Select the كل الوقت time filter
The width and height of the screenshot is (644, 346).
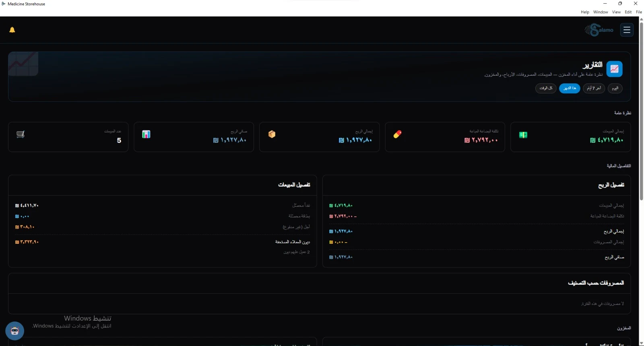point(546,88)
